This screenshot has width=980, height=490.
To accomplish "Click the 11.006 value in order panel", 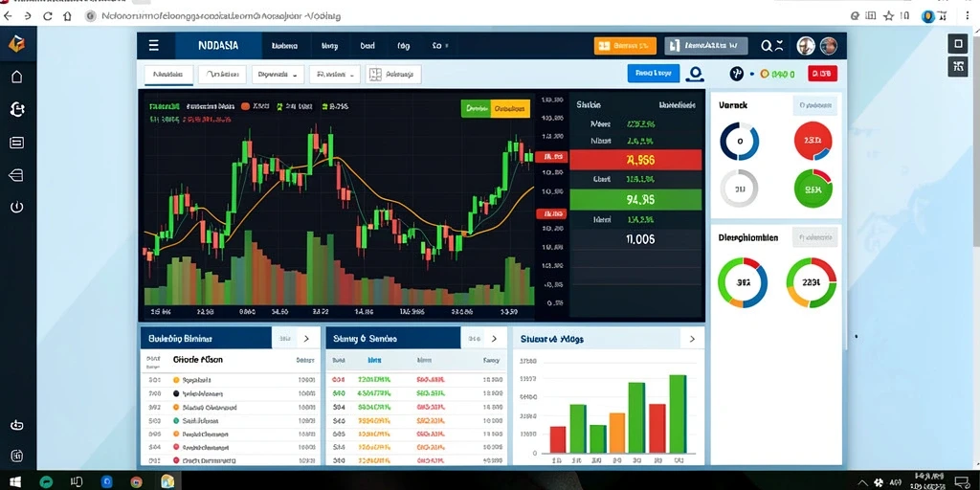I will click(x=640, y=238).
